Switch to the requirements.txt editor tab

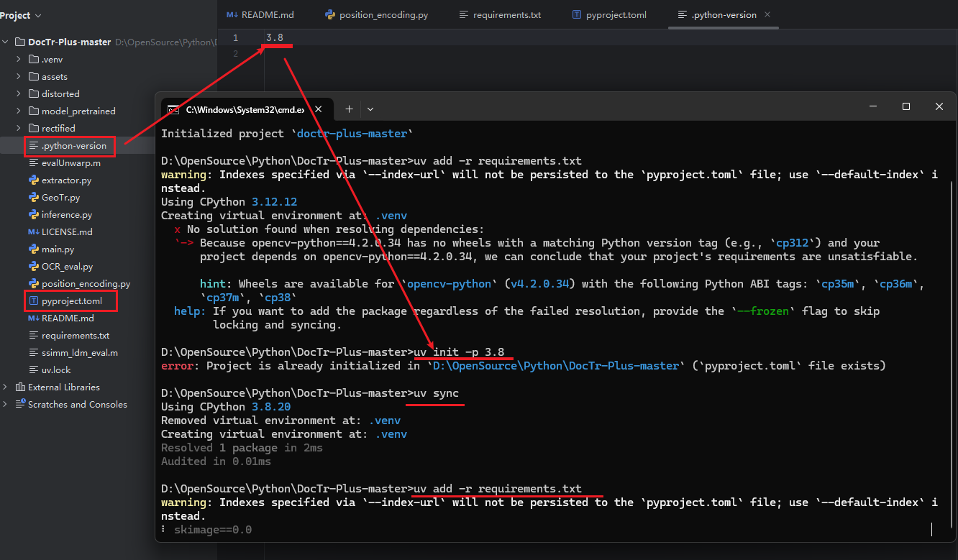click(501, 14)
